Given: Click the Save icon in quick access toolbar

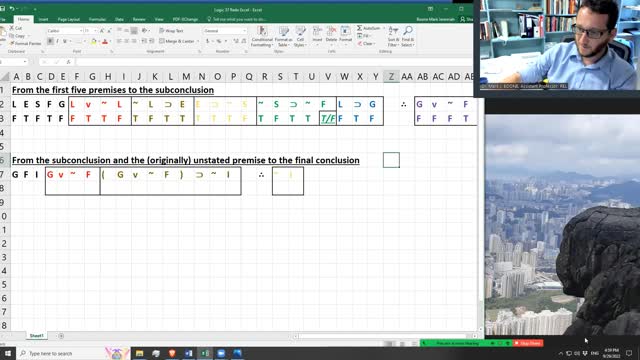Looking at the screenshot, I should pyautogui.click(x=2, y=9).
